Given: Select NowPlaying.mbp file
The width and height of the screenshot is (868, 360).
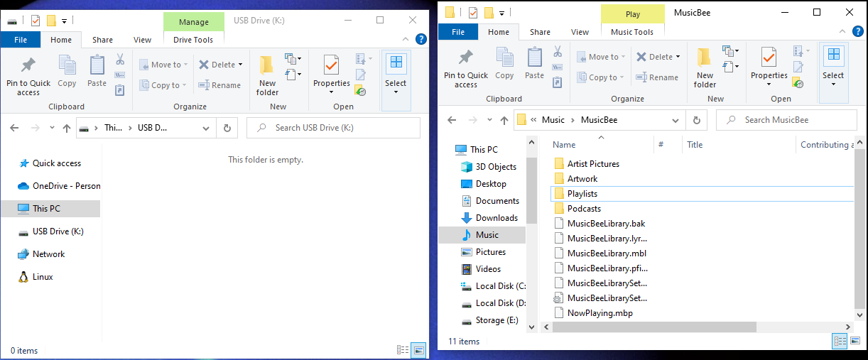Looking at the screenshot, I should tap(592, 313).
